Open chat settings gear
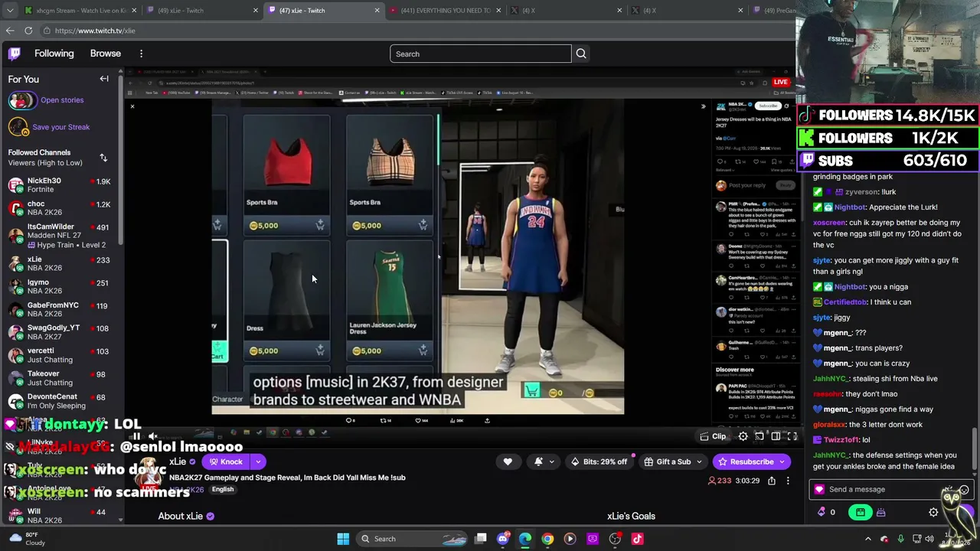The image size is (980, 551). click(x=933, y=513)
